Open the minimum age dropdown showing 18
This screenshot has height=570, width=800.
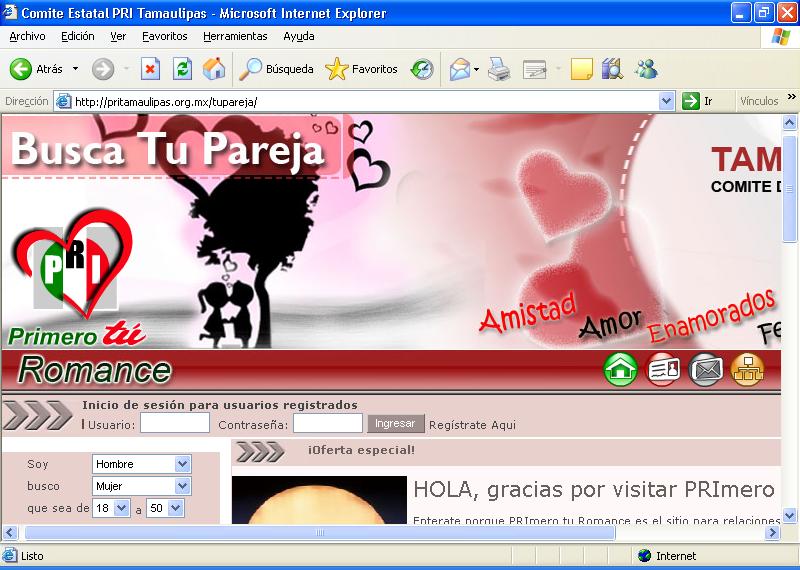coord(111,508)
